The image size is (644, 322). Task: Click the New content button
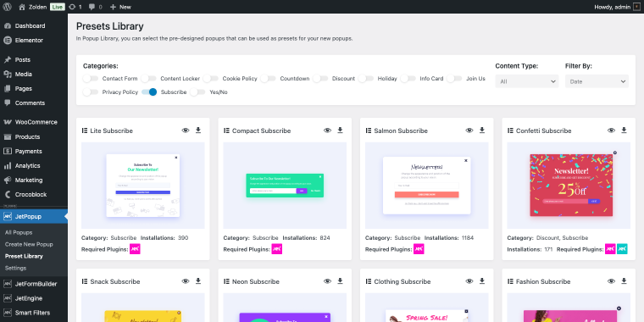pyautogui.click(x=120, y=7)
